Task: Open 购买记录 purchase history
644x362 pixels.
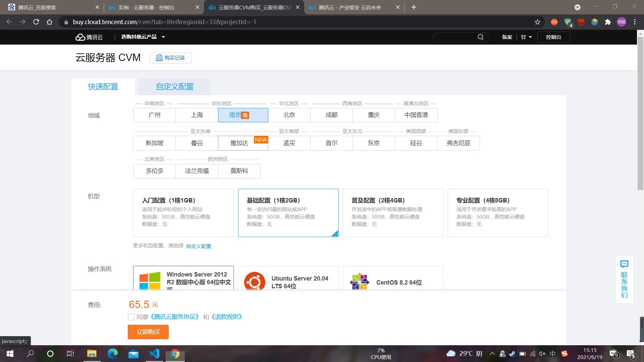Action: 170,58
